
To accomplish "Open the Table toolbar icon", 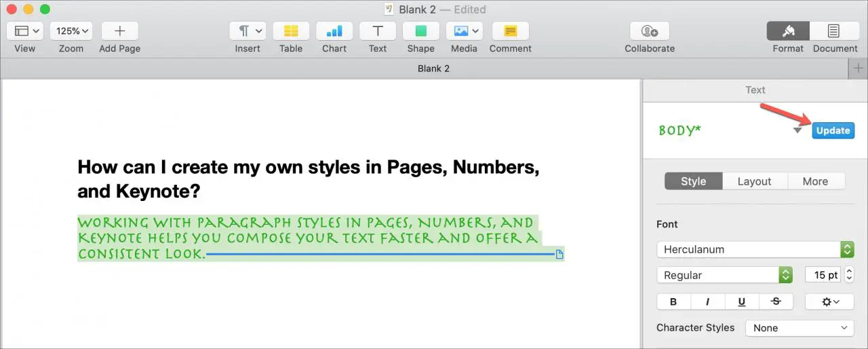I will (291, 31).
